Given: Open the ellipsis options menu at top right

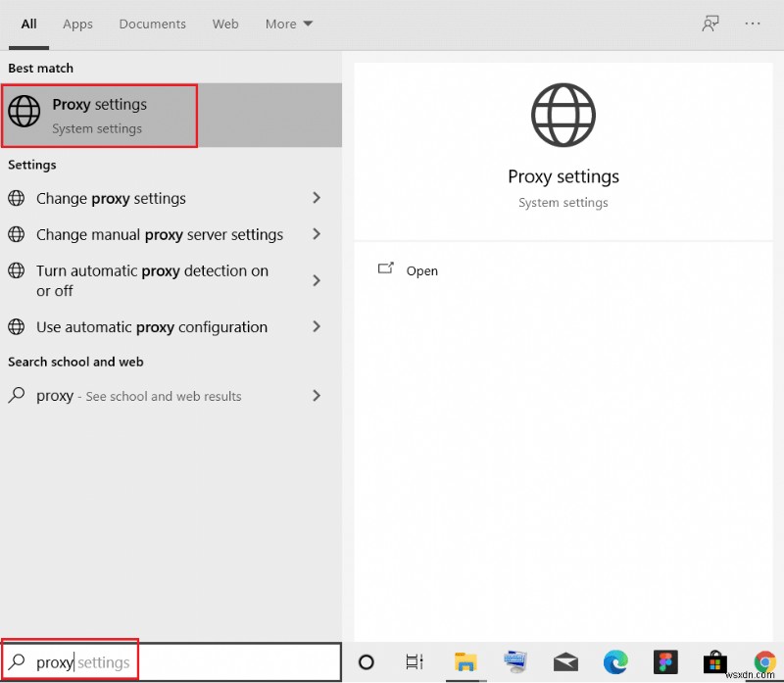Looking at the screenshot, I should 752,24.
